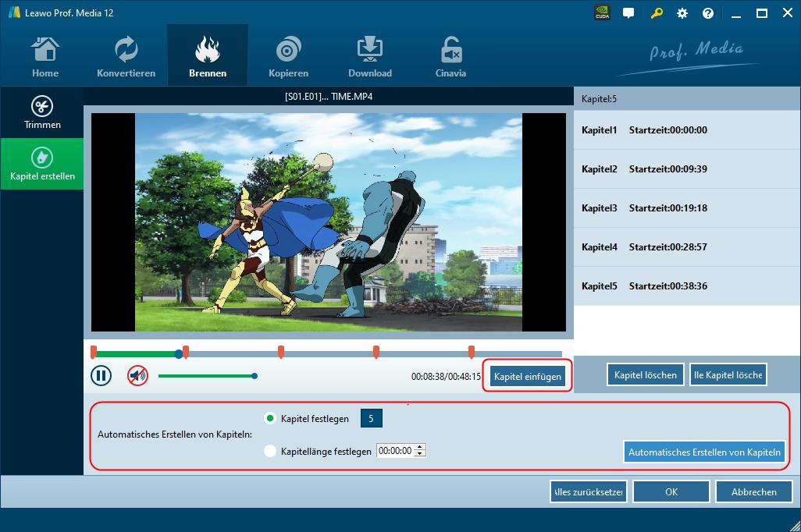The width and height of the screenshot is (801, 532).
Task: Decrease chapter length with down arrow
Action: tap(420, 454)
